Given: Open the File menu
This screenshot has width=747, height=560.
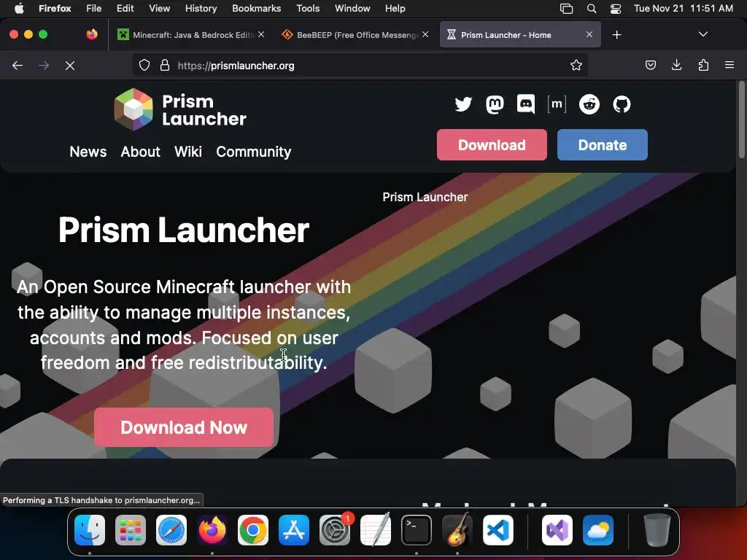Looking at the screenshot, I should [x=94, y=8].
